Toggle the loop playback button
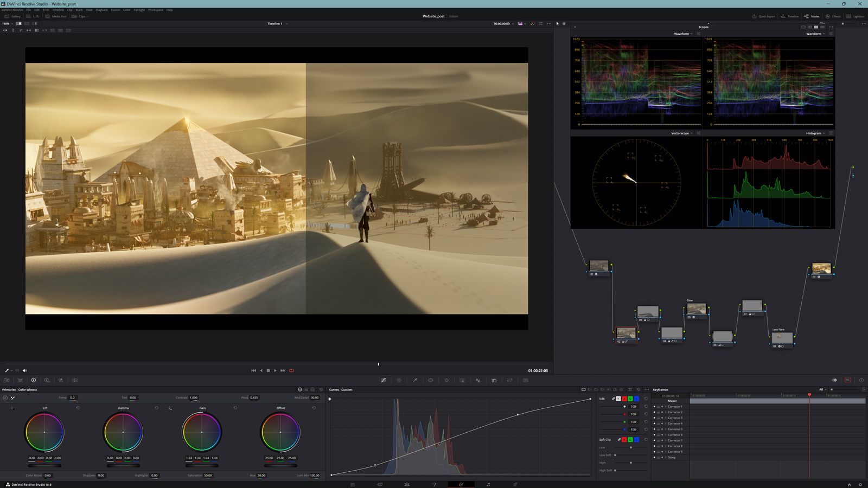The height and width of the screenshot is (488, 868). coord(291,370)
